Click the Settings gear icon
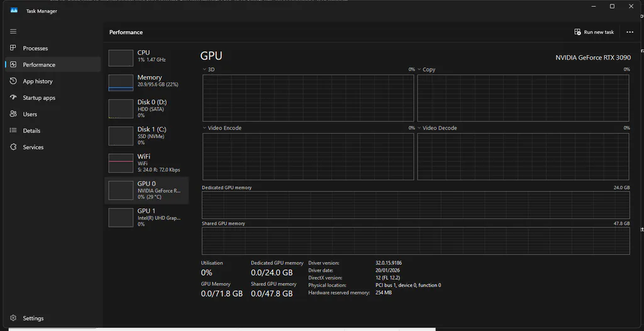The height and width of the screenshot is (331, 644). point(13,318)
